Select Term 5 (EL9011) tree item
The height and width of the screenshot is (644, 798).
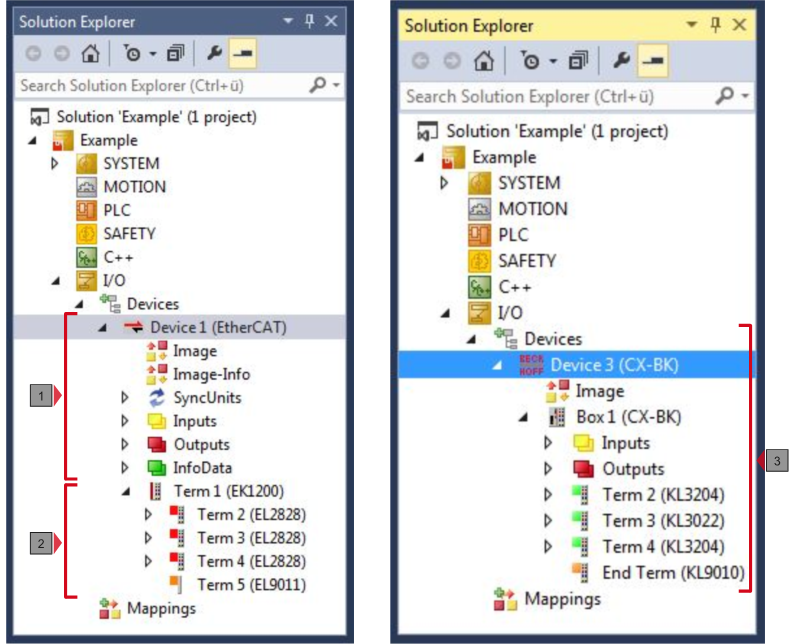(251, 585)
